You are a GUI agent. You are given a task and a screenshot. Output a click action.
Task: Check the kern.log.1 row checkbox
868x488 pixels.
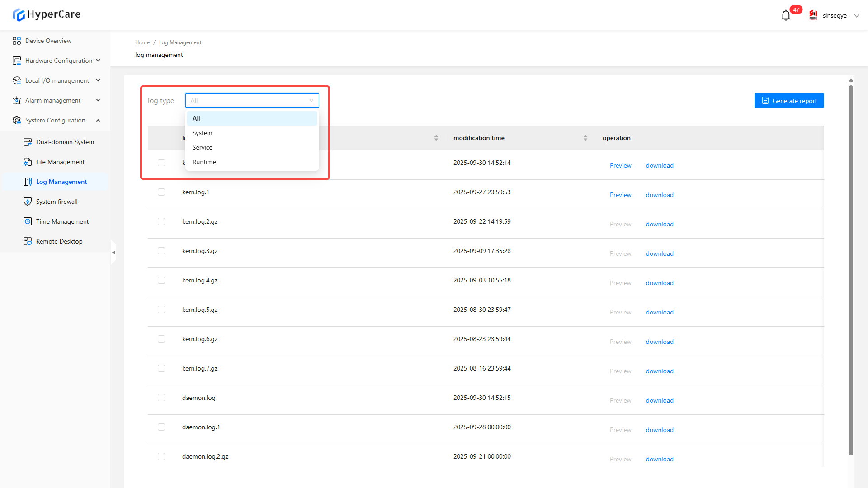[161, 192]
